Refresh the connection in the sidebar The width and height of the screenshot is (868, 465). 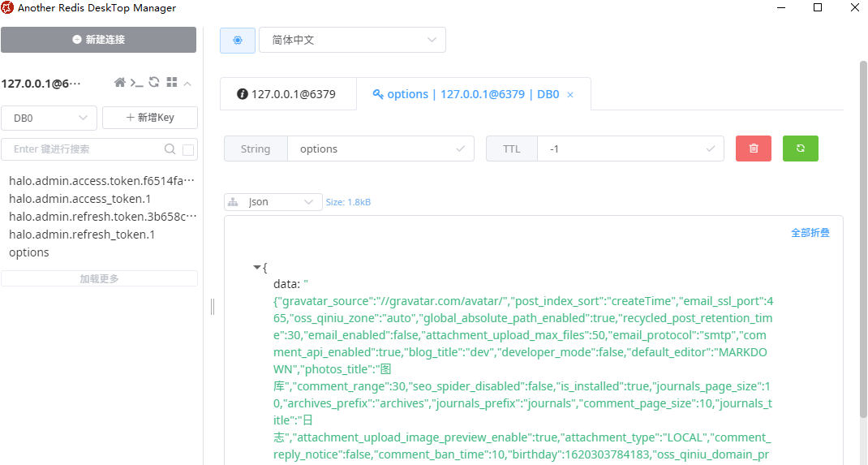[x=154, y=83]
